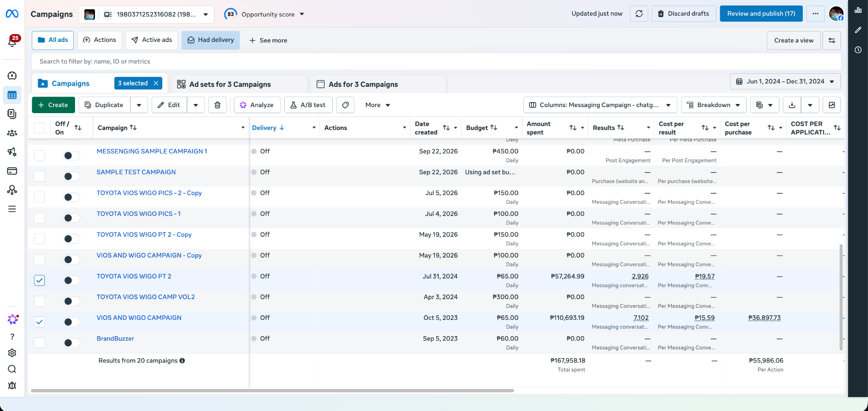The width and height of the screenshot is (868, 411).
Task: Open the Breakdown dropdown
Action: click(x=714, y=105)
